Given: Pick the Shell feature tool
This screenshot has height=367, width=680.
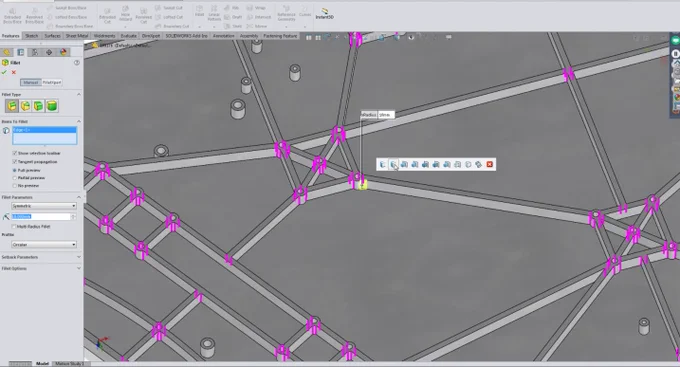Looking at the screenshot, I should pyautogui.click(x=233, y=26).
